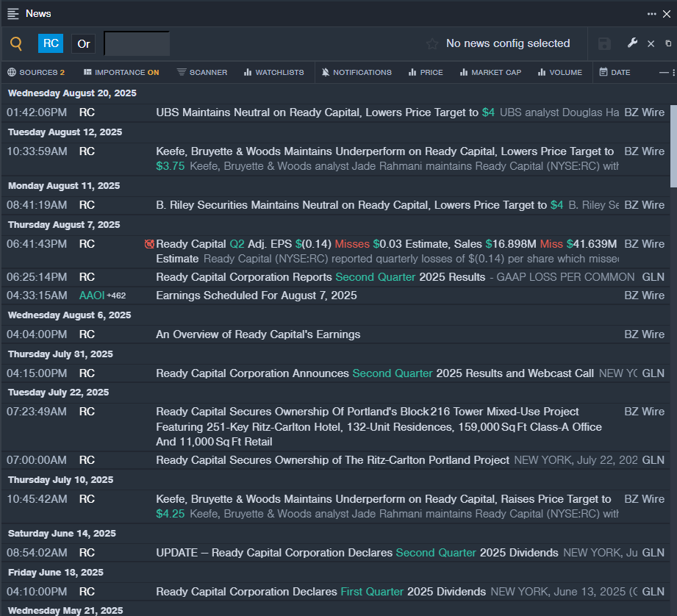Open the DATE filter
Screen dimensions: 677x616
click(x=615, y=72)
